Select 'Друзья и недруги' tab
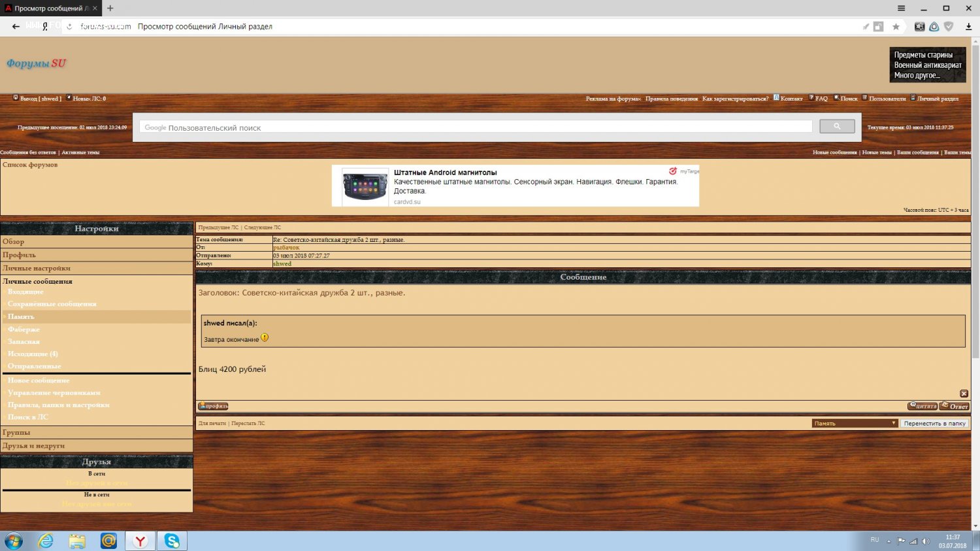Screen dimensions: 980x551 tap(97, 446)
